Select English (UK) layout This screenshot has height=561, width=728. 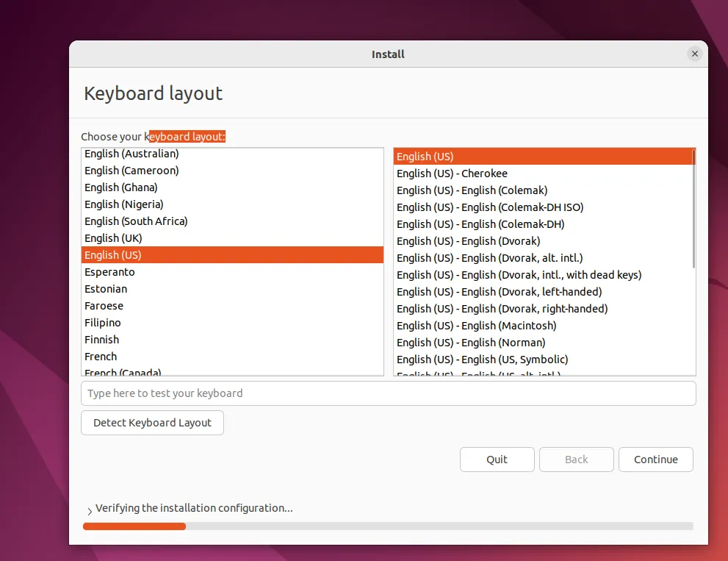(x=232, y=238)
